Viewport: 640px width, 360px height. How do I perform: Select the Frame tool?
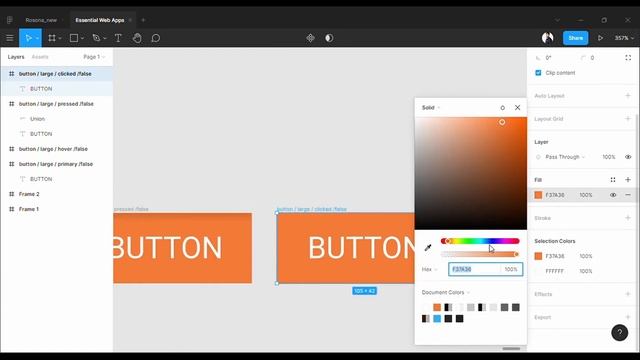pyautogui.click(x=52, y=38)
